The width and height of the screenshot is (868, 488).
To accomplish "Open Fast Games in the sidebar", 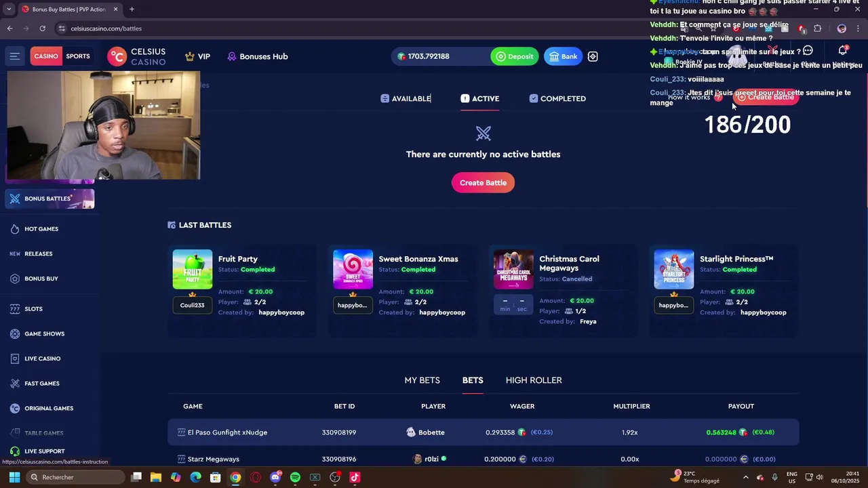I will 42,384.
